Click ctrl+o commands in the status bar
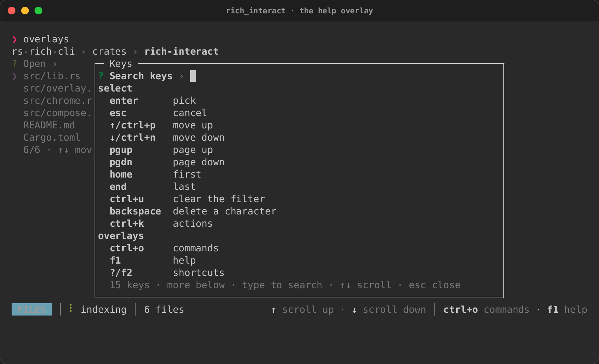 pyautogui.click(x=486, y=309)
